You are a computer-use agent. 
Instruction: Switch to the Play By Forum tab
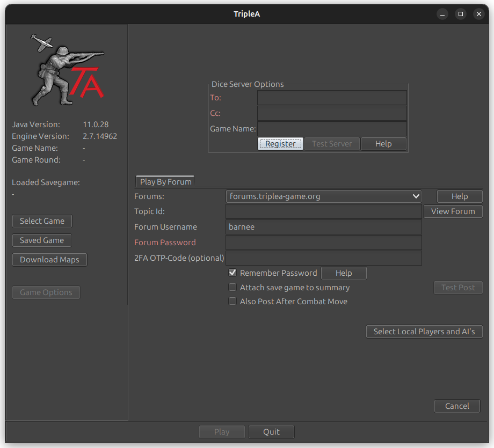pyautogui.click(x=165, y=182)
